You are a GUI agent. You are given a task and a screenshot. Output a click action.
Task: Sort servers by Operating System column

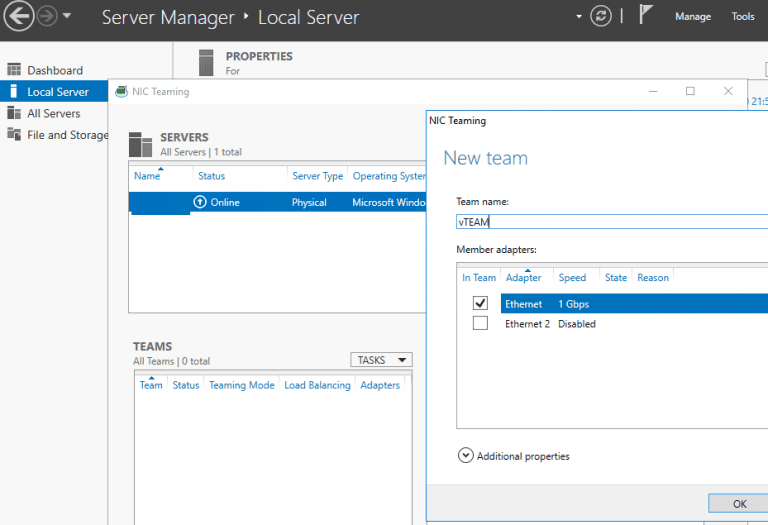point(389,176)
